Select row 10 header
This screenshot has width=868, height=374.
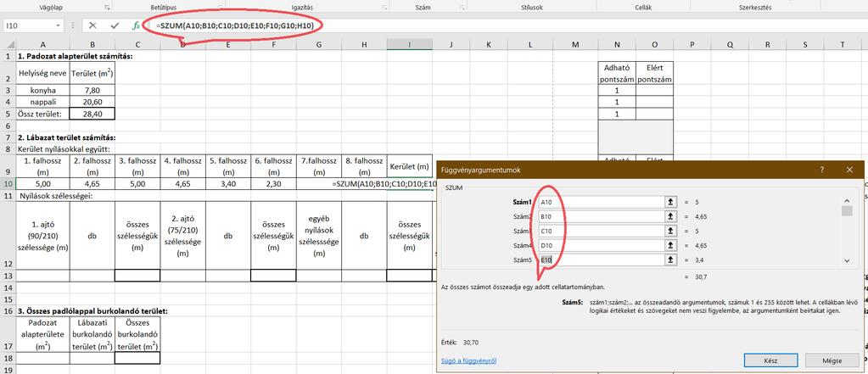[8, 184]
